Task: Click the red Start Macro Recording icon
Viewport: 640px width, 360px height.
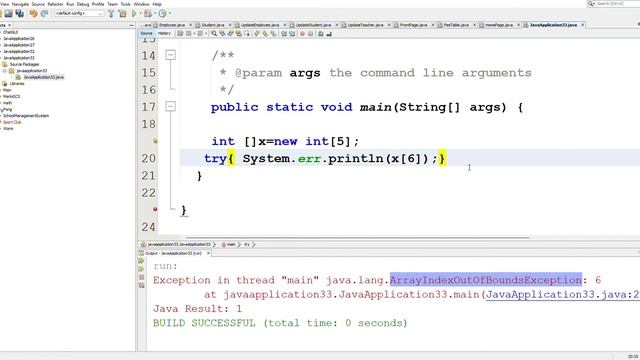Action: coord(302,34)
